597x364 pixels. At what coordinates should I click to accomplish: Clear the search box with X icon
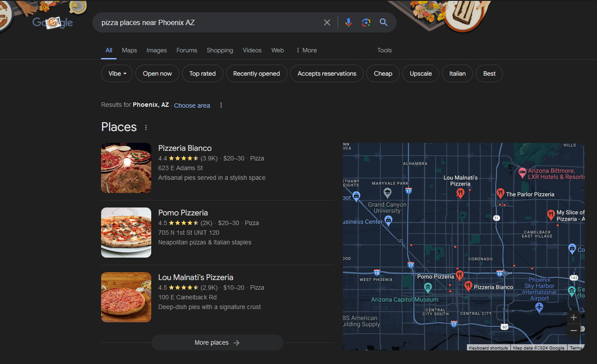(x=327, y=22)
